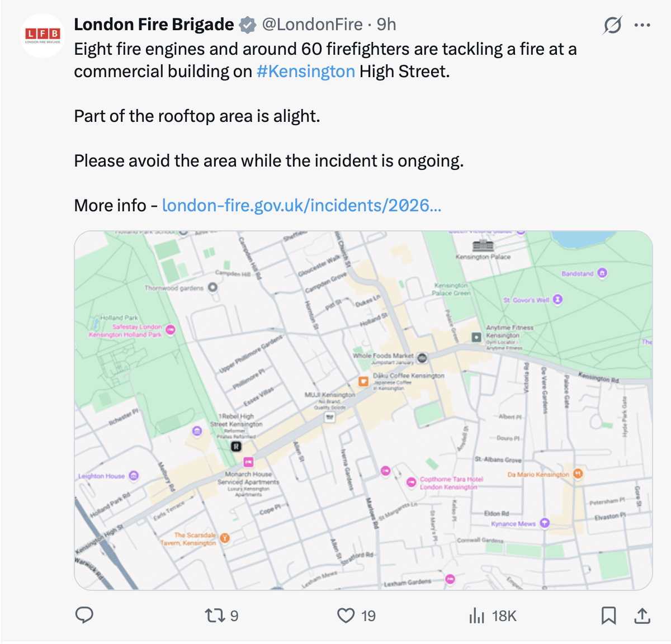Open the view analytics bar chart icon
The height and width of the screenshot is (644, 671).
click(x=476, y=615)
